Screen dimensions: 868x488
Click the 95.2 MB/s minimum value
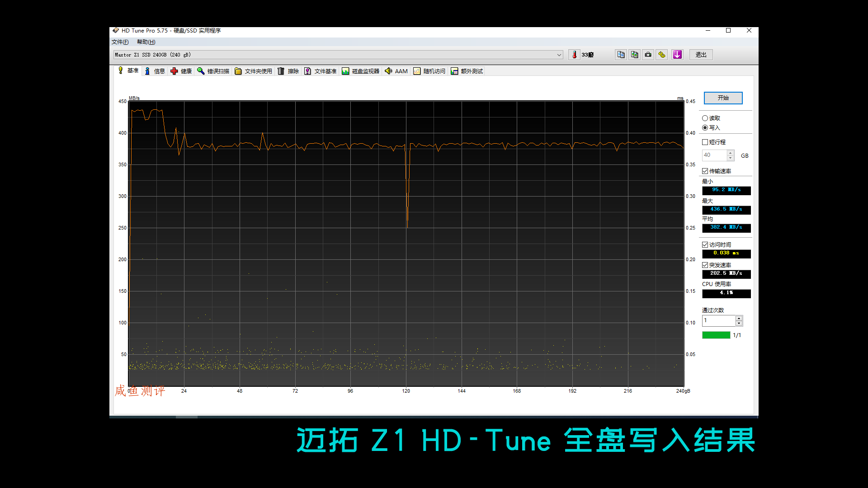pos(726,190)
